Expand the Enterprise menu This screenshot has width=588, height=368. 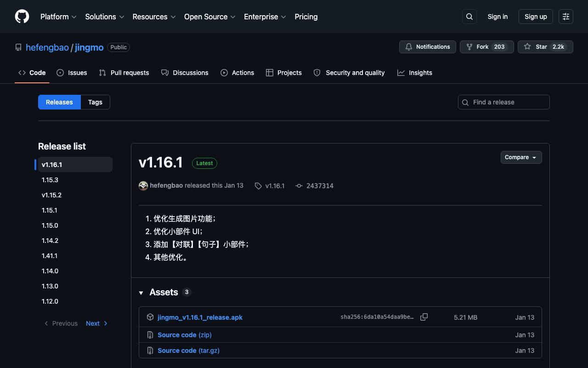click(265, 17)
